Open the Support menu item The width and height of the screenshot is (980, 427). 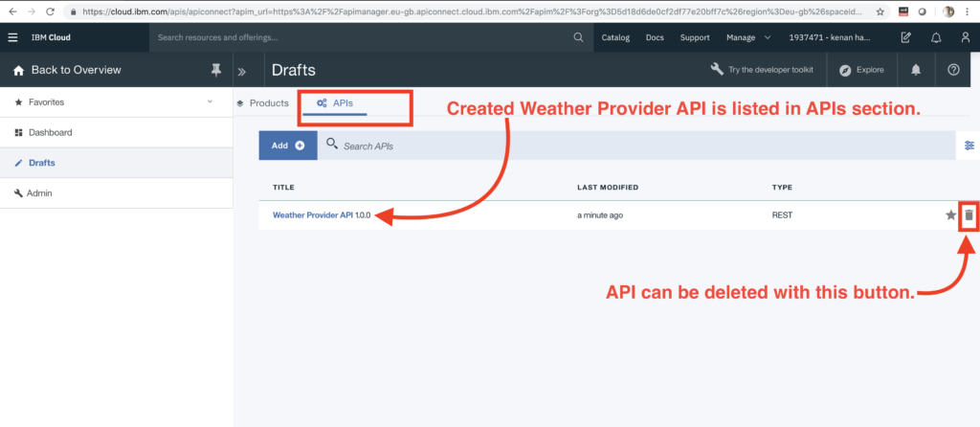695,37
